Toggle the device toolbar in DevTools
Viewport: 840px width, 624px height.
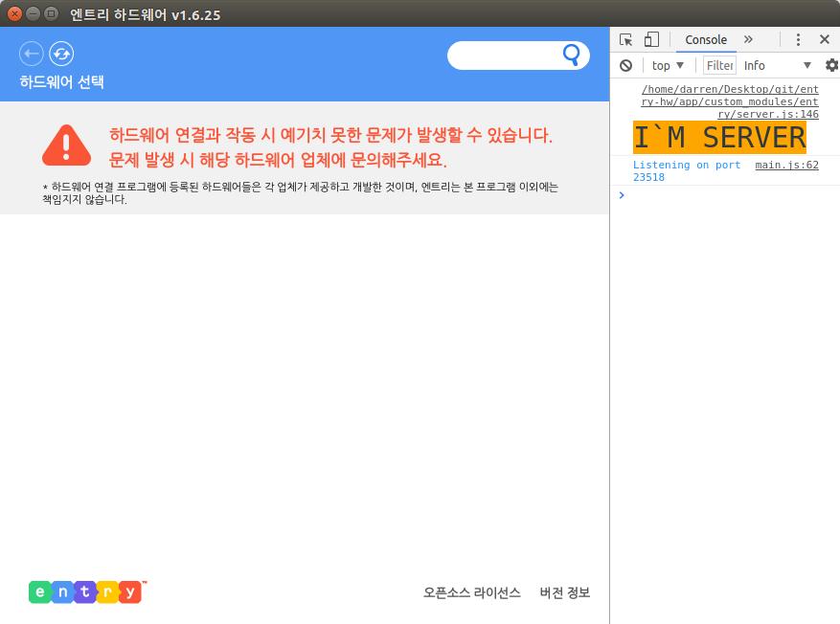[x=652, y=39]
